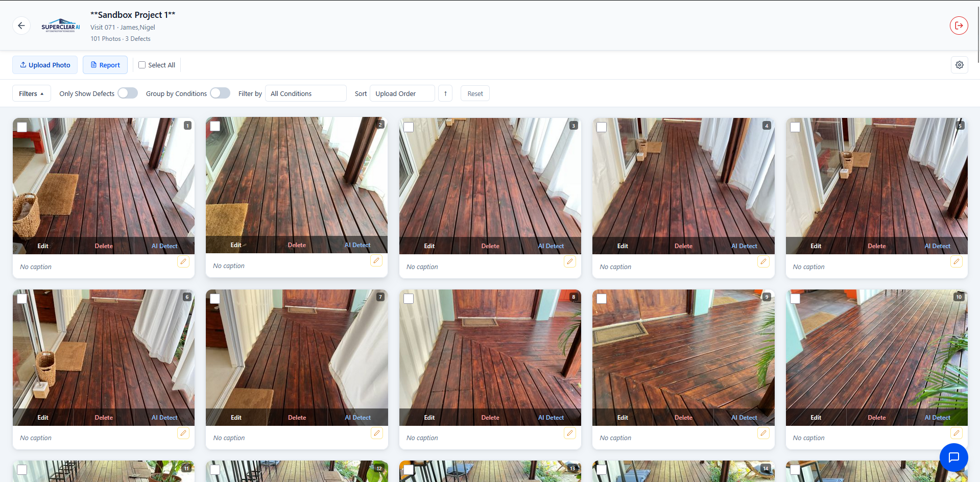Go back using the arrow button
This screenshot has width=980, height=482.
point(21,26)
